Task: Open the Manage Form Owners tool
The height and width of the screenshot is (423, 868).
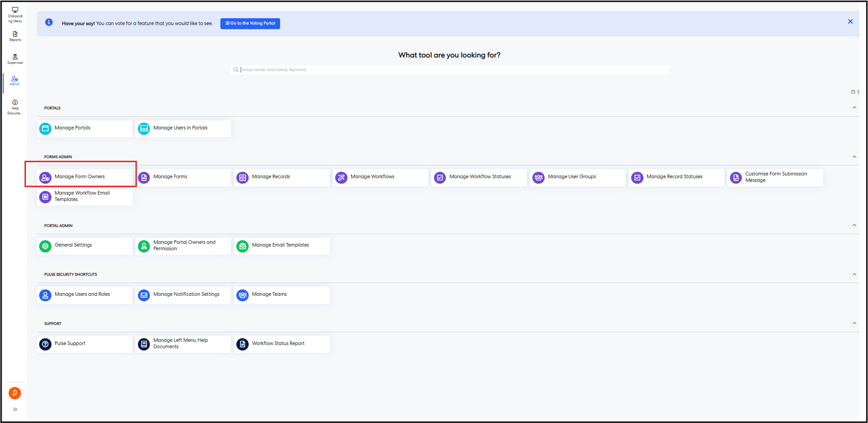Action: (x=80, y=177)
